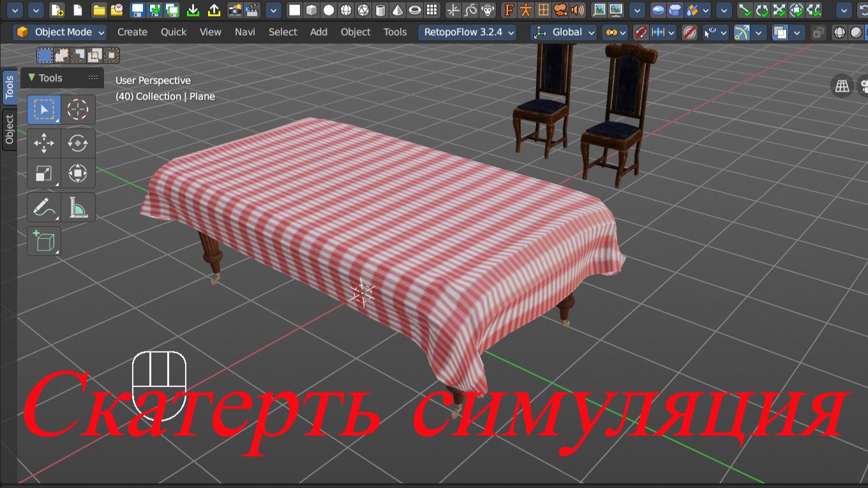The image size is (868, 488).
Task: Open snapping options dropdown
Action: [x=664, y=32]
